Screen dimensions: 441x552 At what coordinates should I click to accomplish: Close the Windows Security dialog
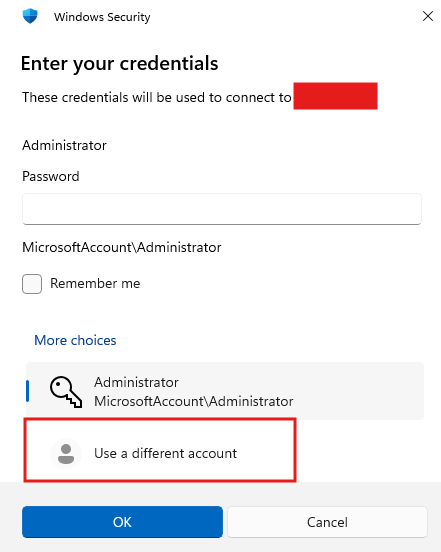click(x=428, y=16)
